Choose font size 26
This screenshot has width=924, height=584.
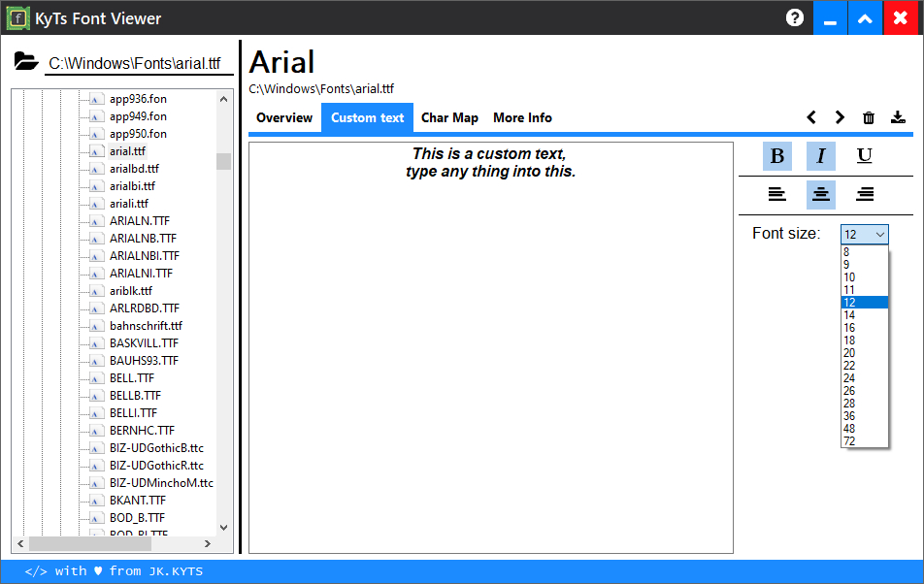[865, 391]
